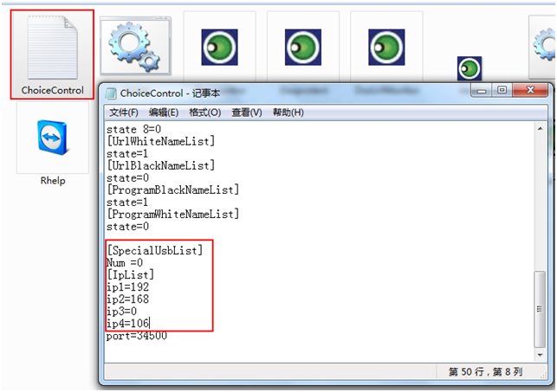Viewport: 557px width, 392px height.
Task: Select the rightmost large green eye icon
Action: click(385, 46)
